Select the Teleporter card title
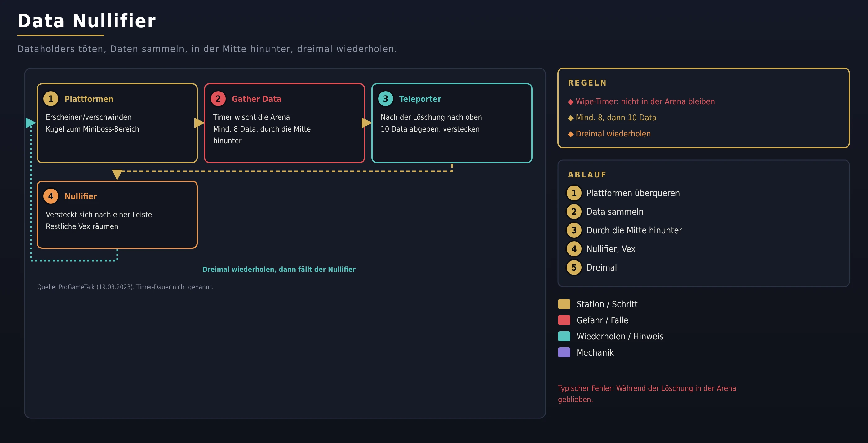868x443 pixels. click(x=420, y=99)
